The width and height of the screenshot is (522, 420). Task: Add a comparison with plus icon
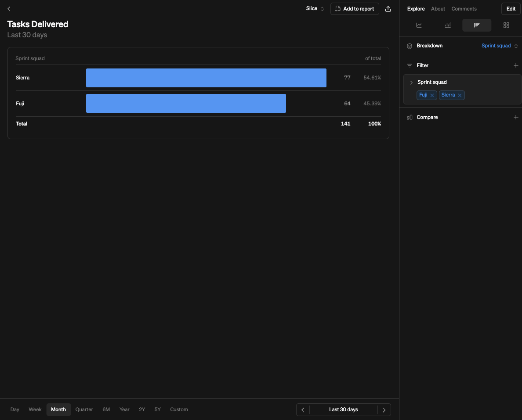[x=516, y=117]
